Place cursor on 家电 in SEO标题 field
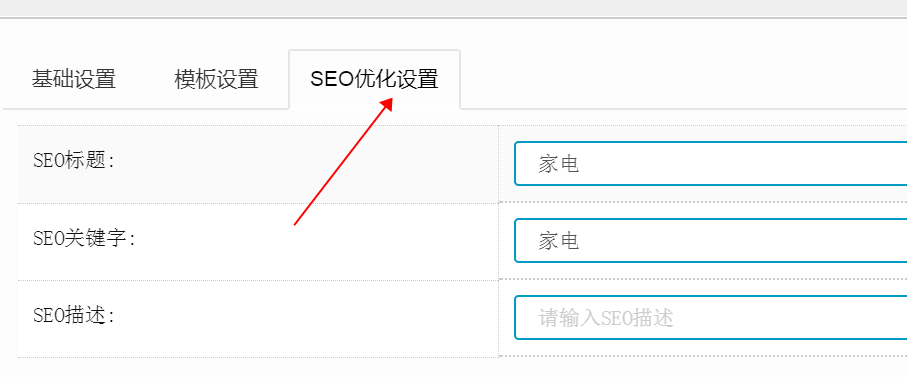 click(559, 164)
